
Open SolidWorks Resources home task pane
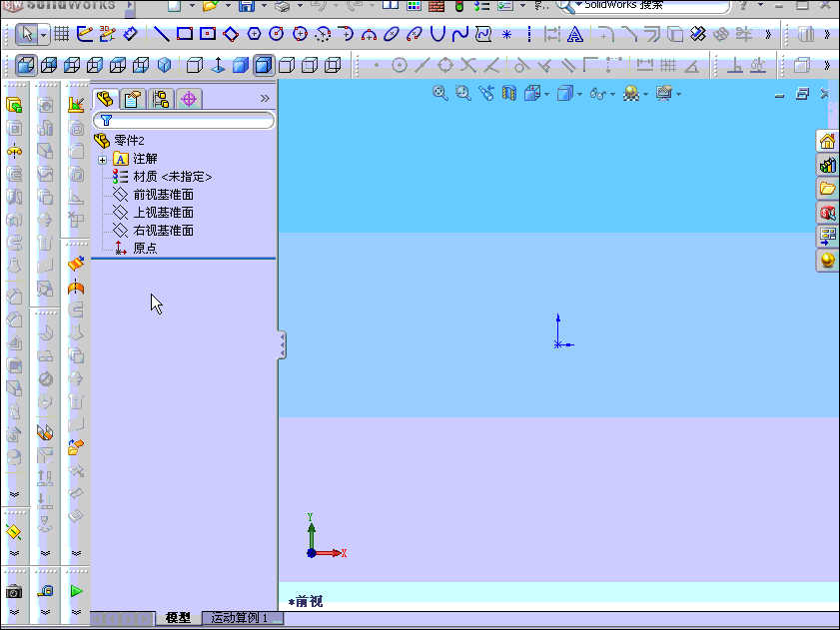tap(827, 142)
